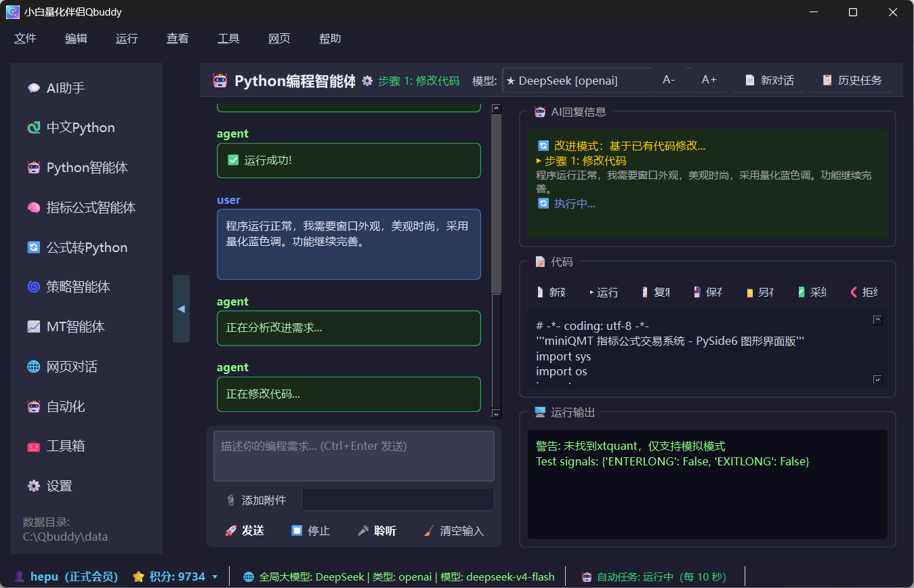Save code with the 保存 floppy button

[707, 292]
